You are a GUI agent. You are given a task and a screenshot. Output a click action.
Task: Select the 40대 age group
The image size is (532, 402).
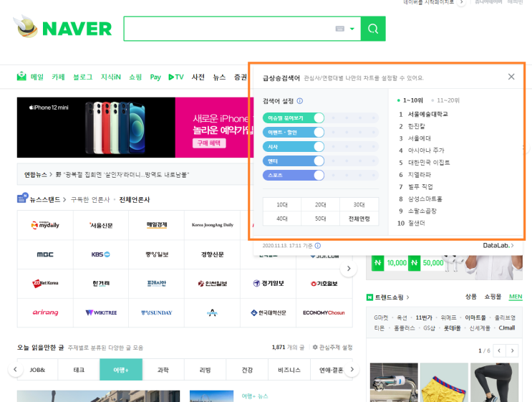(x=282, y=219)
